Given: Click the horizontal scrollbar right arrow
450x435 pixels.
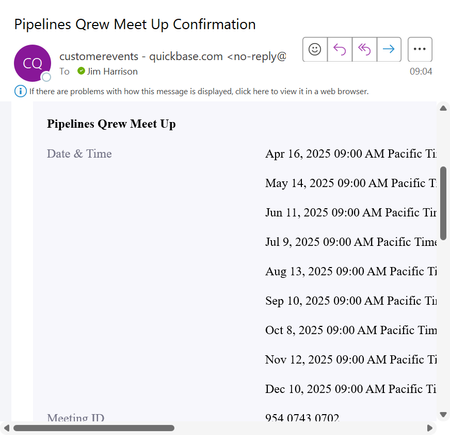Looking at the screenshot, I should pos(430,428).
